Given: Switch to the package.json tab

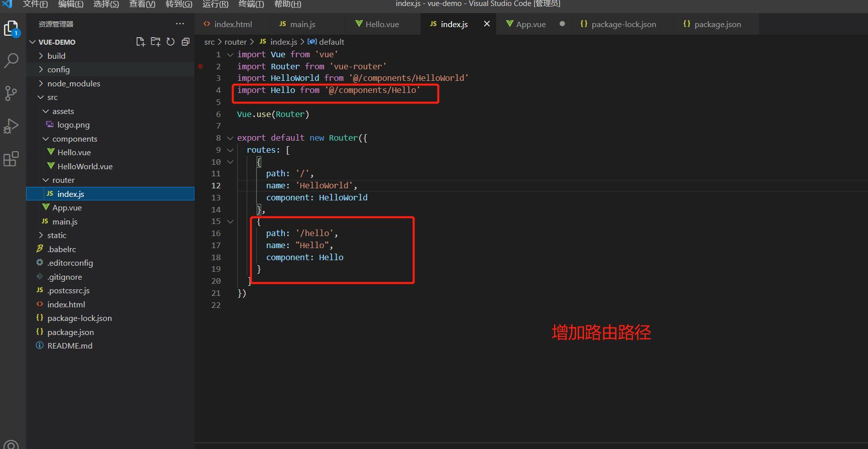Looking at the screenshot, I should tap(717, 24).
